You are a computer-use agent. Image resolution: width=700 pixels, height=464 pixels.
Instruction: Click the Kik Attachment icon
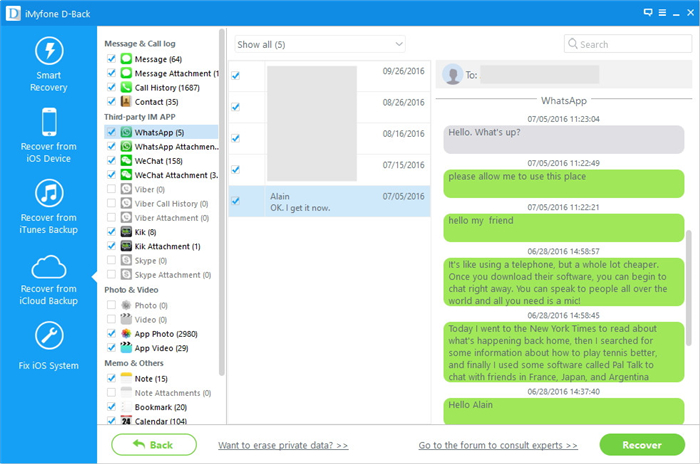tap(126, 247)
